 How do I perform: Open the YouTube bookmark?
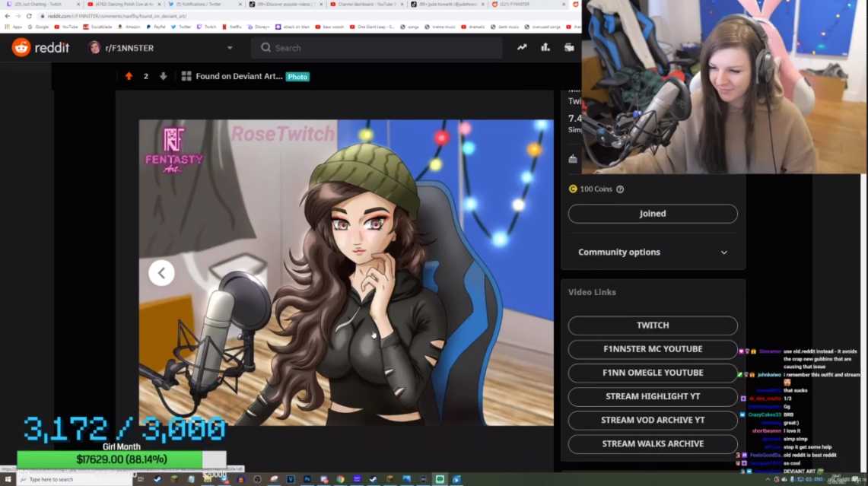[66, 27]
